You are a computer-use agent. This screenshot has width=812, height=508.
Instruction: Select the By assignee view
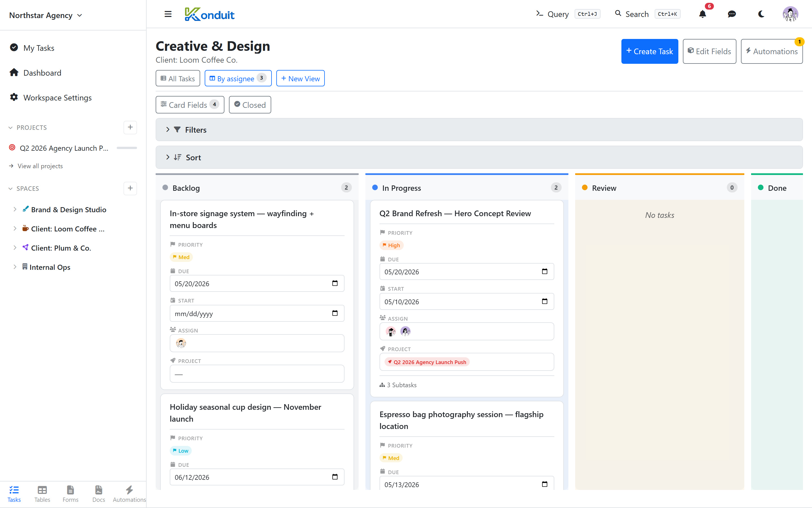pyautogui.click(x=238, y=78)
